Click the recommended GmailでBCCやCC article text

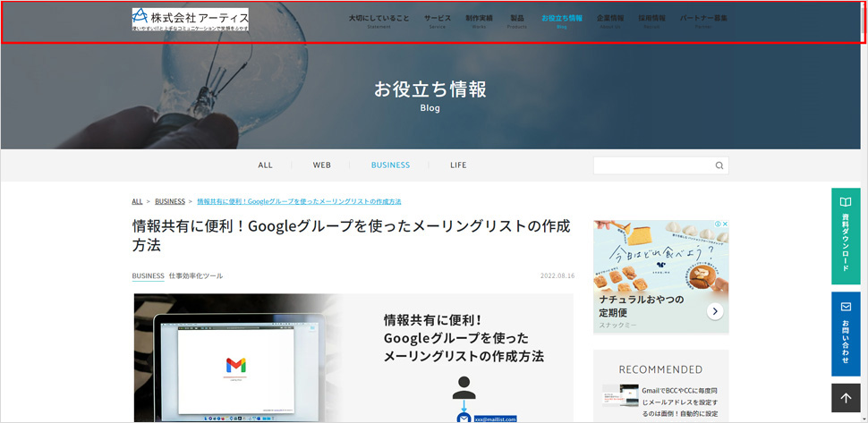pos(680,402)
